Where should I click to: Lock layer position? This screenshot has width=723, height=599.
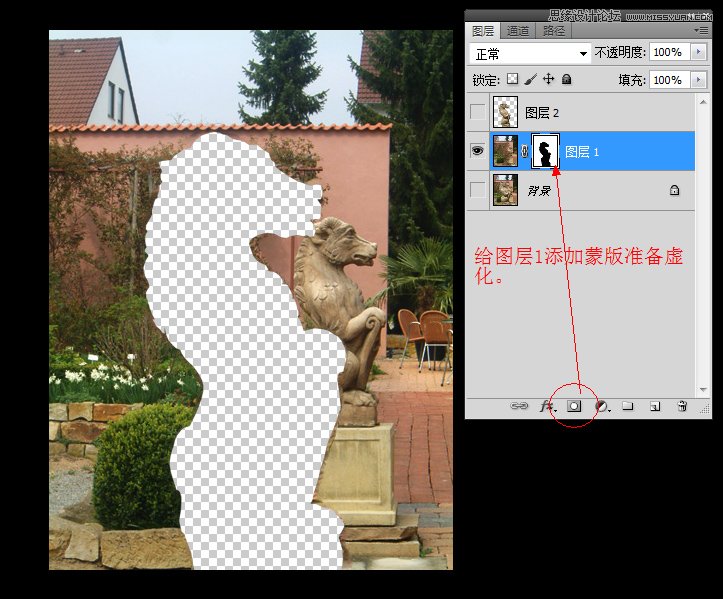(548, 79)
